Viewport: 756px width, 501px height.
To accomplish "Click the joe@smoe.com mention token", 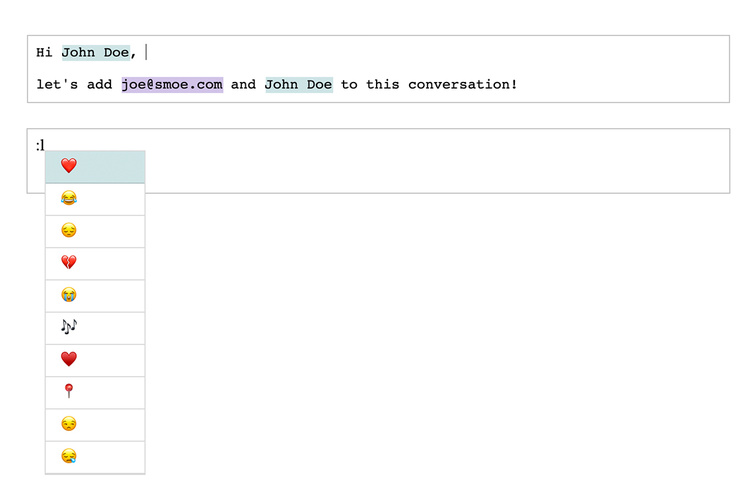I will point(172,84).
